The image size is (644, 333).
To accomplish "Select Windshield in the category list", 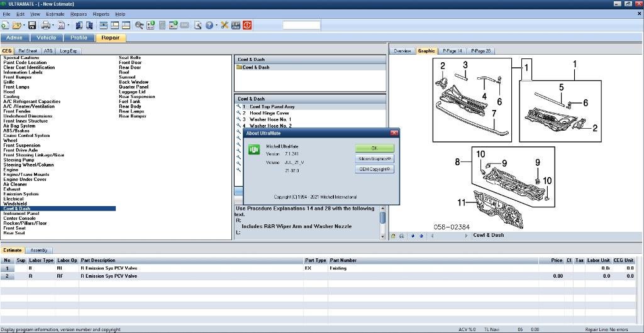I will (x=15, y=204).
